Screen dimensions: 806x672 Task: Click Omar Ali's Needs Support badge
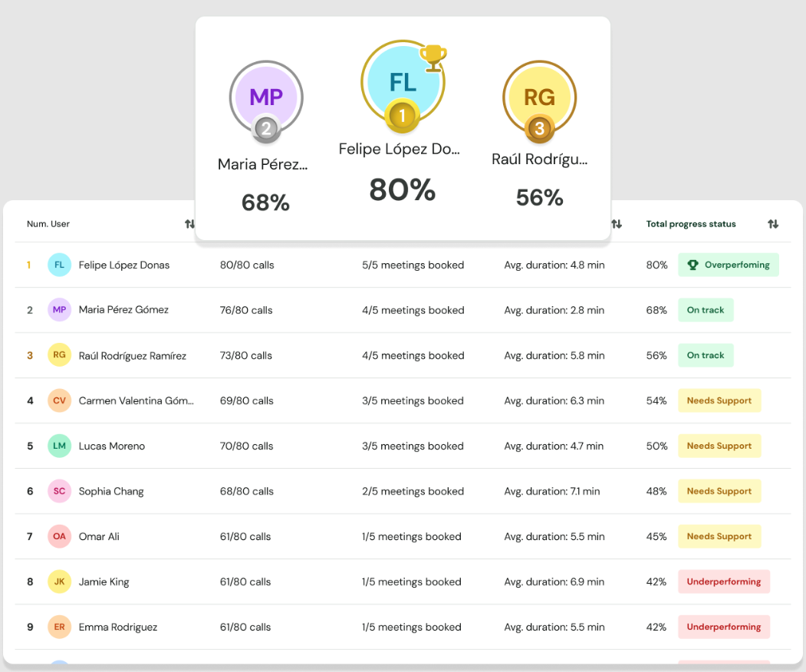click(719, 536)
